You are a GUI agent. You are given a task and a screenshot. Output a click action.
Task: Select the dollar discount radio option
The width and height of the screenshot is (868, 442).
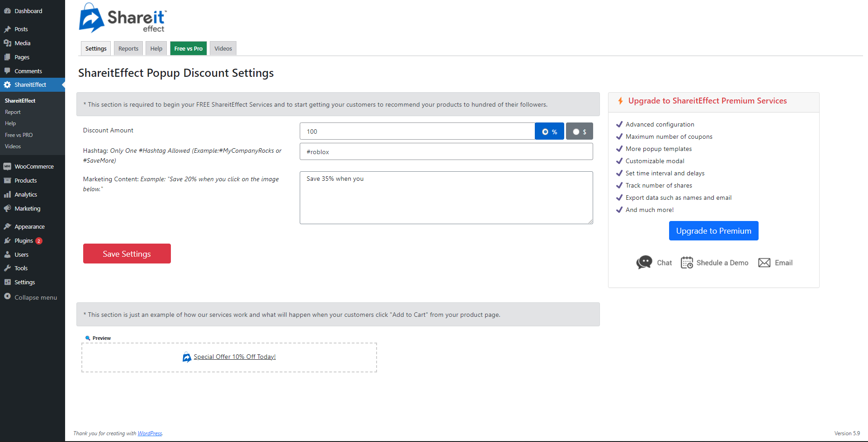click(x=576, y=132)
